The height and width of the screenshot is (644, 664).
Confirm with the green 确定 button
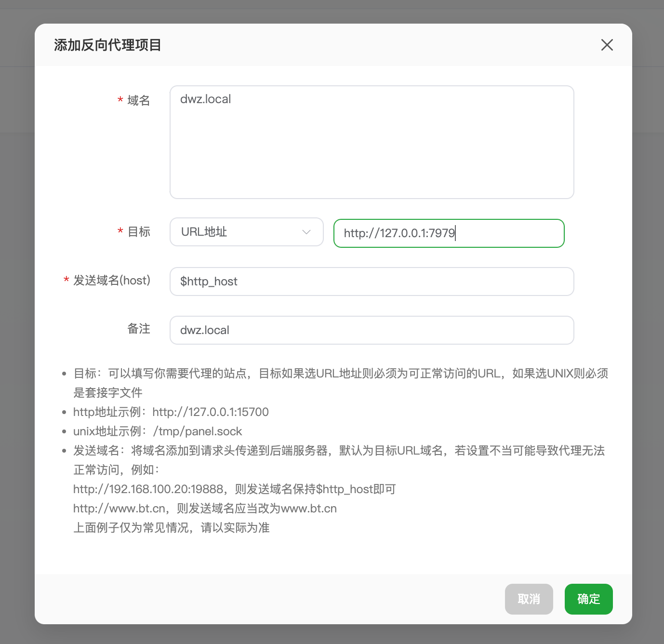(588, 599)
